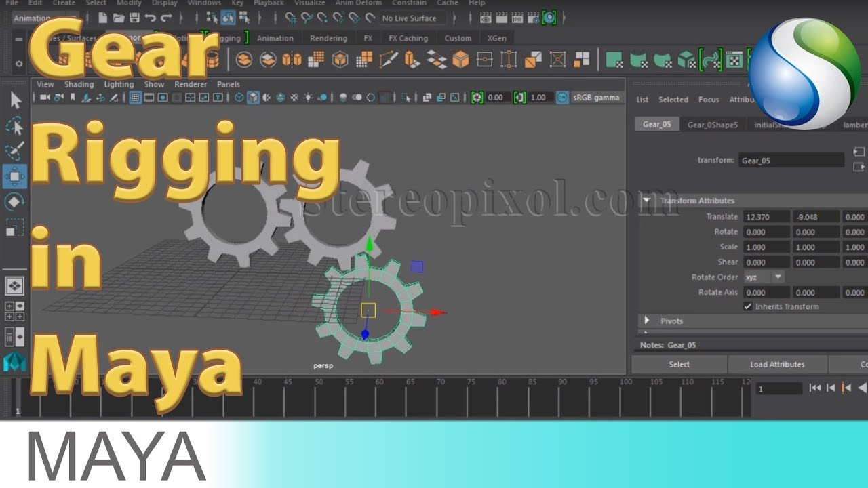The height and width of the screenshot is (488, 868).
Task: Select by object type mode icon
Action: coord(228,18)
